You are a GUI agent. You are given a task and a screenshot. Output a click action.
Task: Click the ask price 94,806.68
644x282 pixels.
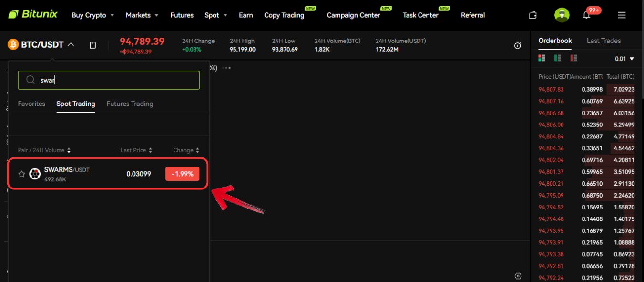[x=551, y=113]
